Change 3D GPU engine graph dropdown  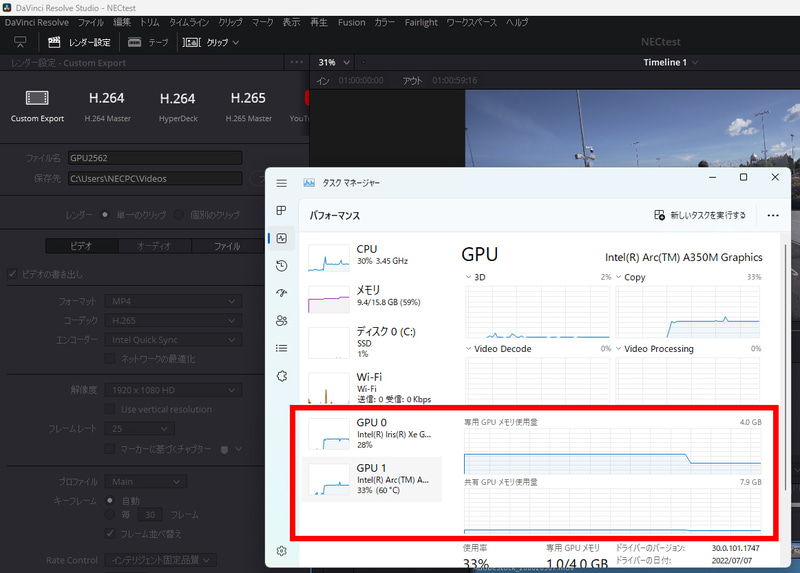(x=476, y=277)
